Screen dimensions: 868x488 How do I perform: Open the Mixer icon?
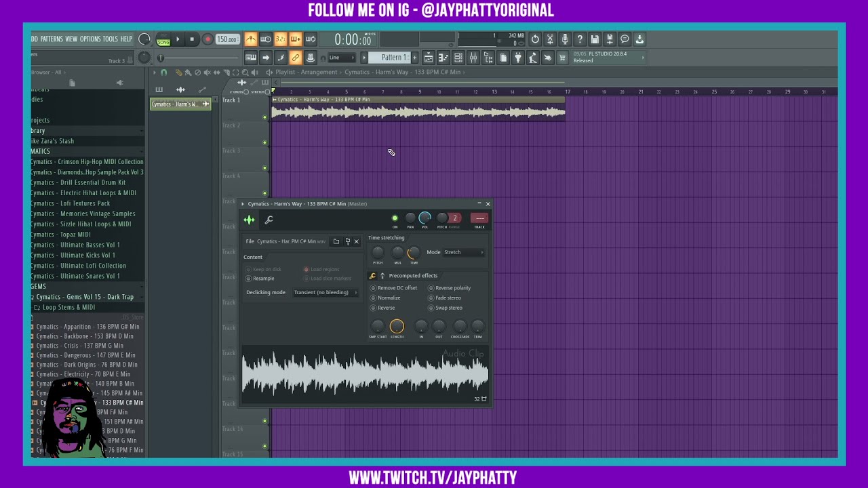pyautogui.click(x=473, y=58)
